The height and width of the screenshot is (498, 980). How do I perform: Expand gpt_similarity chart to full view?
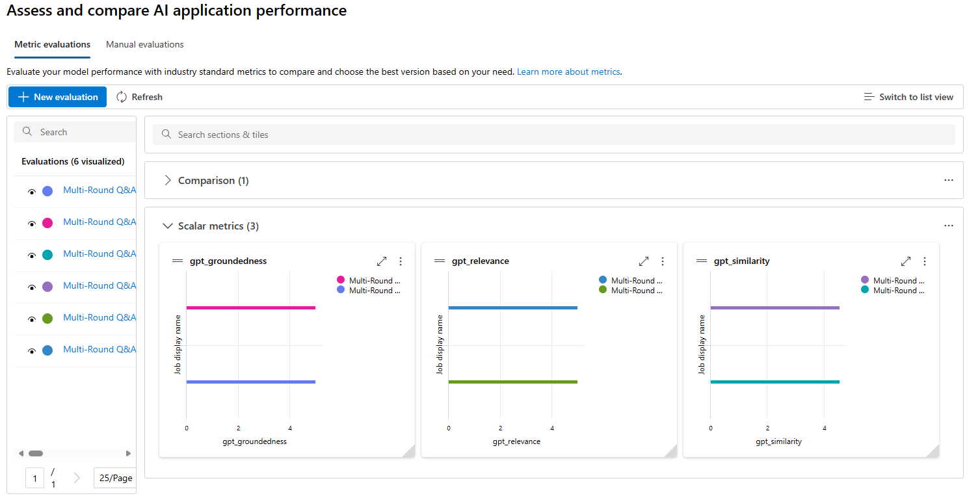click(906, 261)
